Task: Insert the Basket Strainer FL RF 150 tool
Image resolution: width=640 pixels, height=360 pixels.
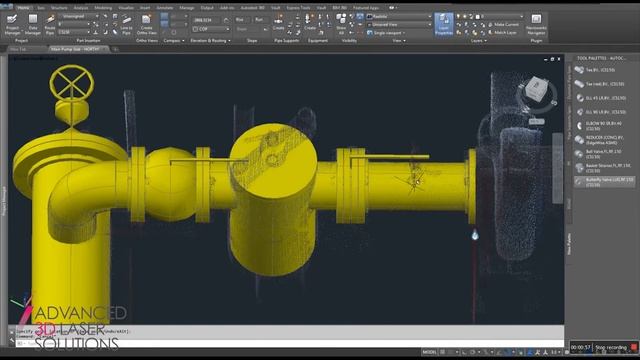Action: pyautogui.click(x=604, y=168)
